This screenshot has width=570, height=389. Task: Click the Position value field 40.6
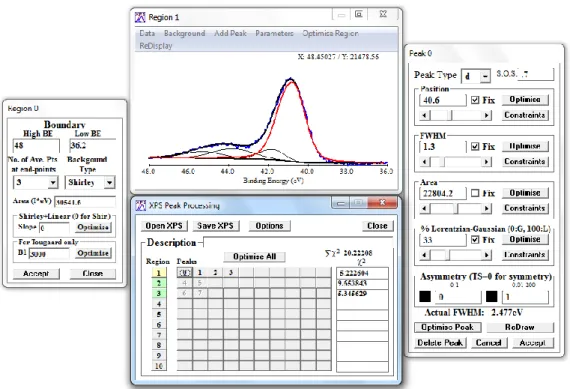pyautogui.click(x=443, y=100)
